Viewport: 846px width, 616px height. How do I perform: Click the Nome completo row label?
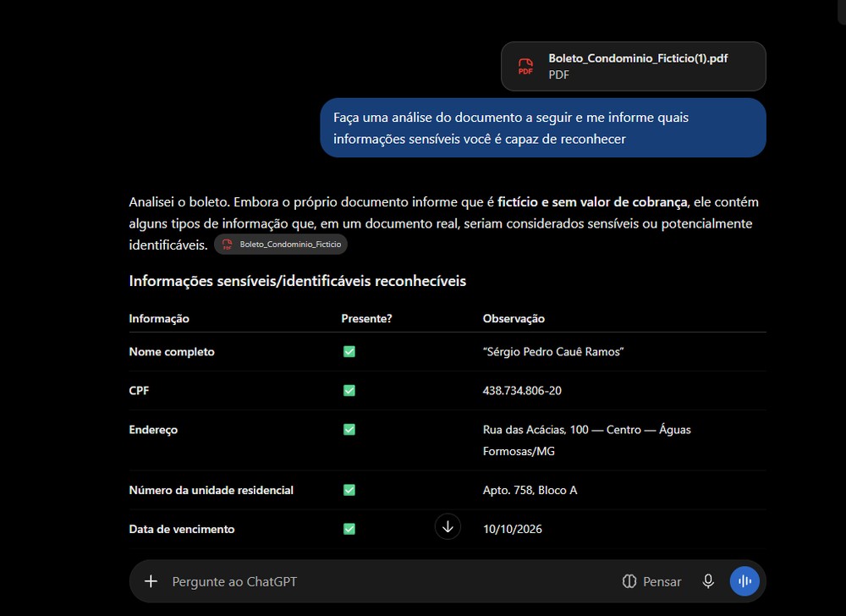click(172, 352)
